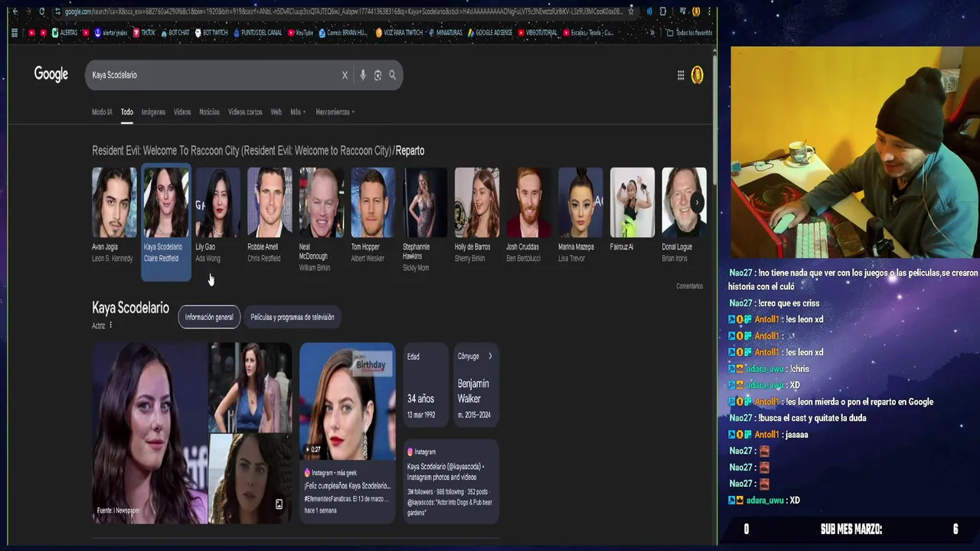Open the TIKTOK bookmark
Viewport: 980px width, 551px height.
pos(144,33)
